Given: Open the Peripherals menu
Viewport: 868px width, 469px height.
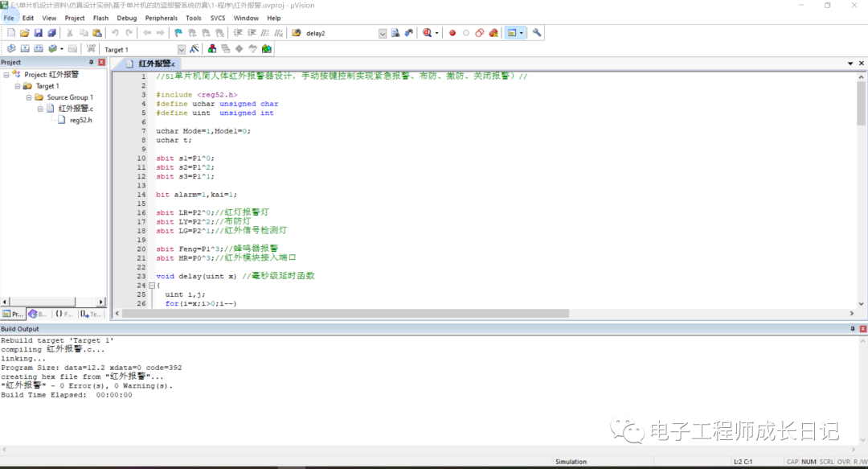Looking at the screenshot, I should [x=161, y=18].
